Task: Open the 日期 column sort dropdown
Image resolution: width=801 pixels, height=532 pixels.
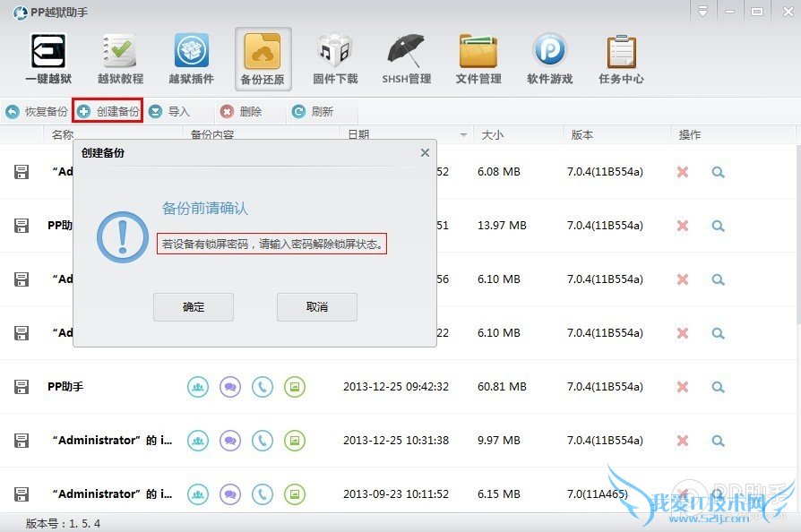Action: coord(462,134)
